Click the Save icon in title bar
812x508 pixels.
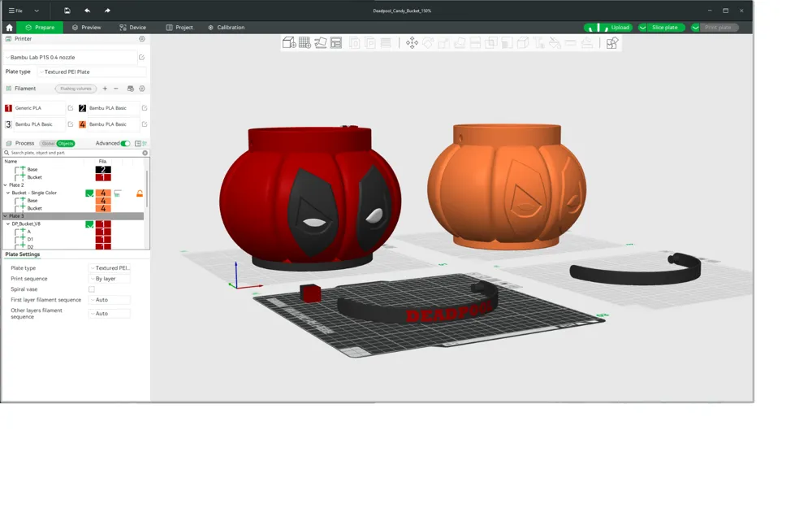tap(67, 11)
